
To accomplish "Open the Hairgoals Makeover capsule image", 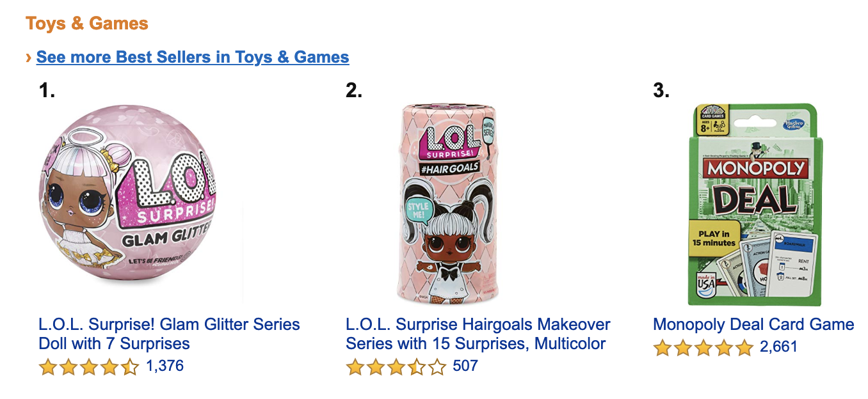I will (x=447, y=203).
